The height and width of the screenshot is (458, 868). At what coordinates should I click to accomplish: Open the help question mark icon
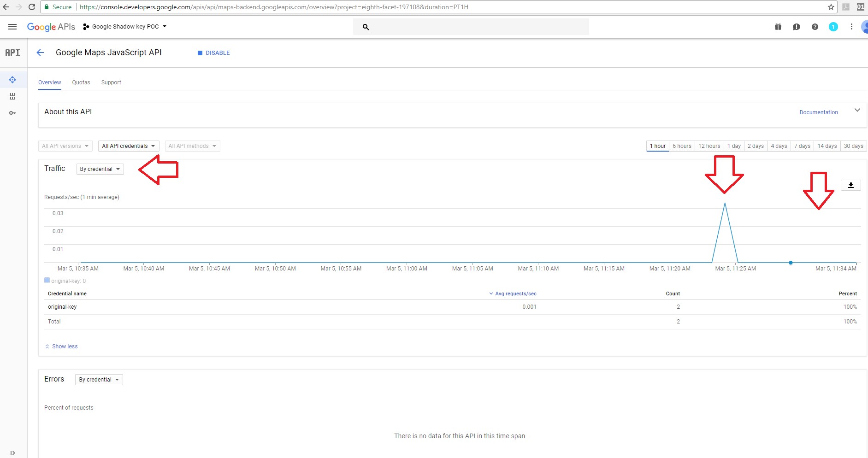[815, 27]
